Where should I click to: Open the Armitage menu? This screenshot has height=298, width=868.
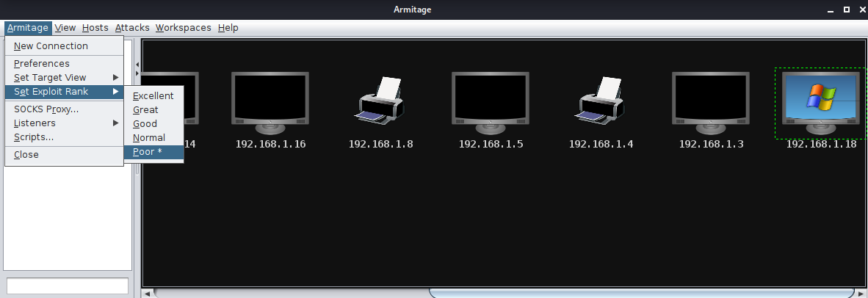click(28, 28)
